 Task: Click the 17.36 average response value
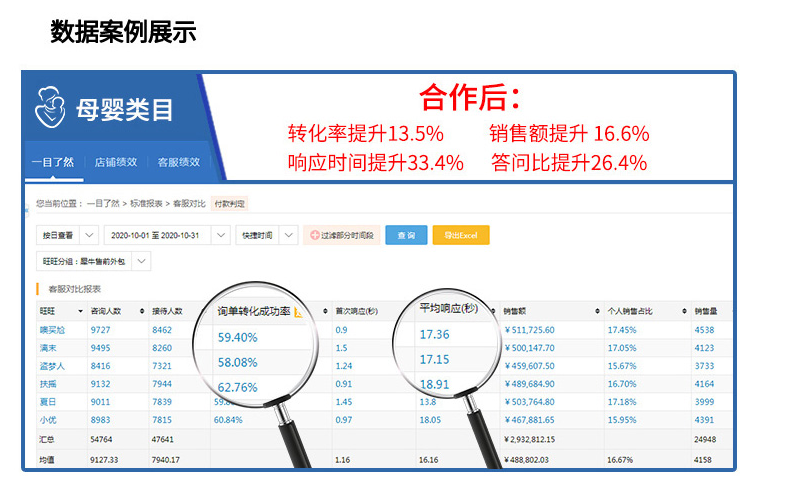point(435,335)
